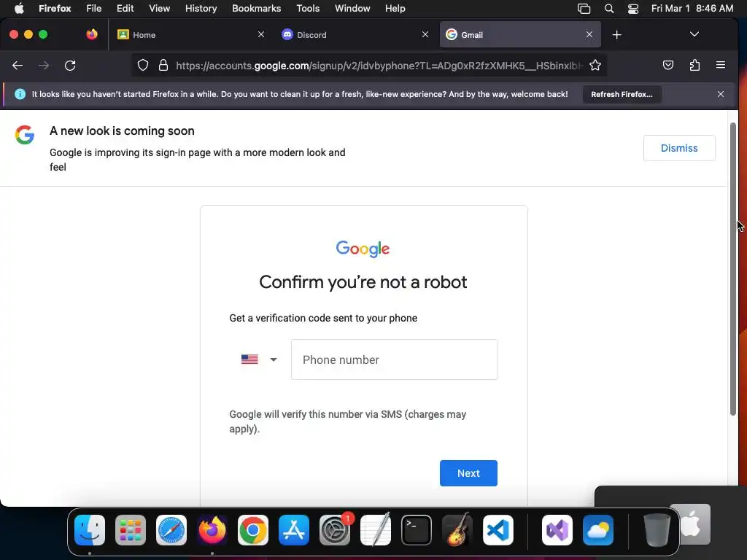The image size is (747, 560).
Task: Close the Firefox refresh notification bar
Action: (720, 94)
